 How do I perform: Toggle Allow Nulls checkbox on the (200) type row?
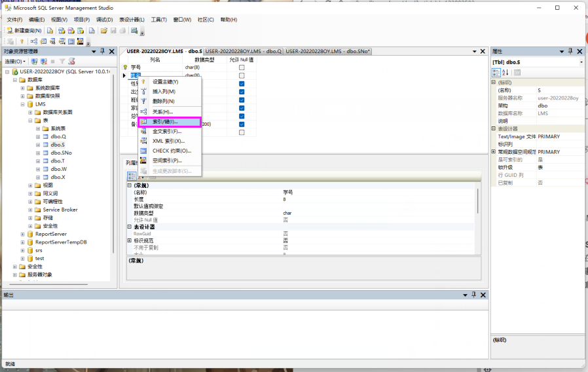point(242,124)
